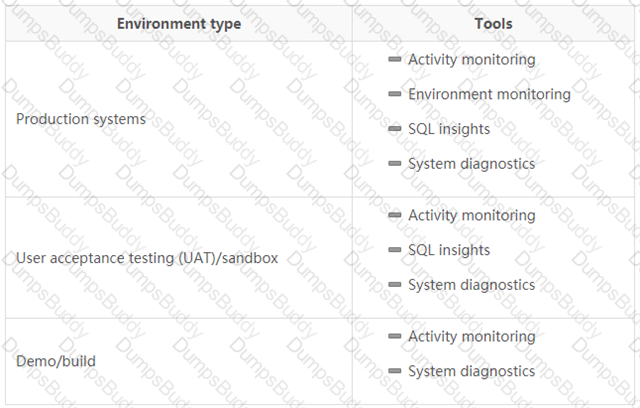Image resolution: width=640 pixels, height=408 pixels.
Task: Click bullet icon beside Production System diagnostics
Action: 395,163
